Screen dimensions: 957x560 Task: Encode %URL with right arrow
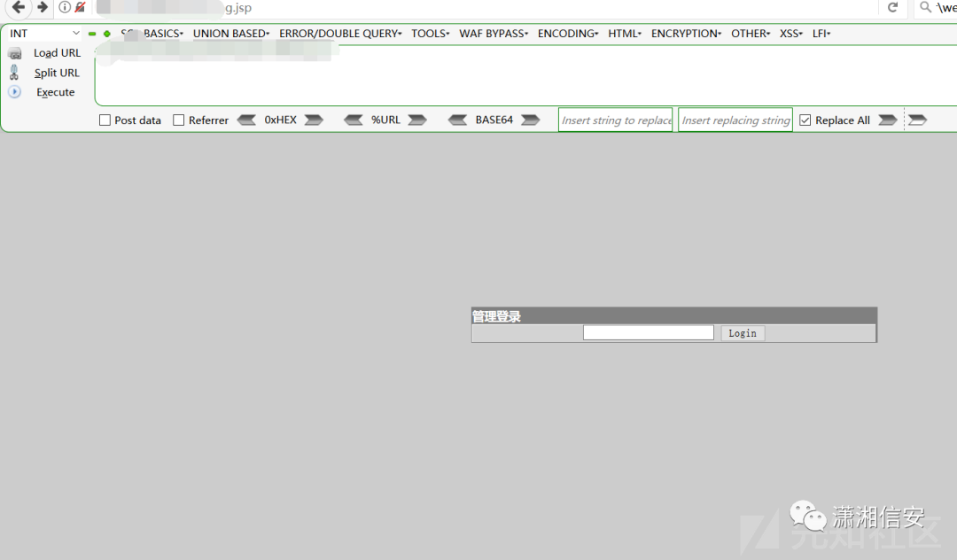(417, 120)
